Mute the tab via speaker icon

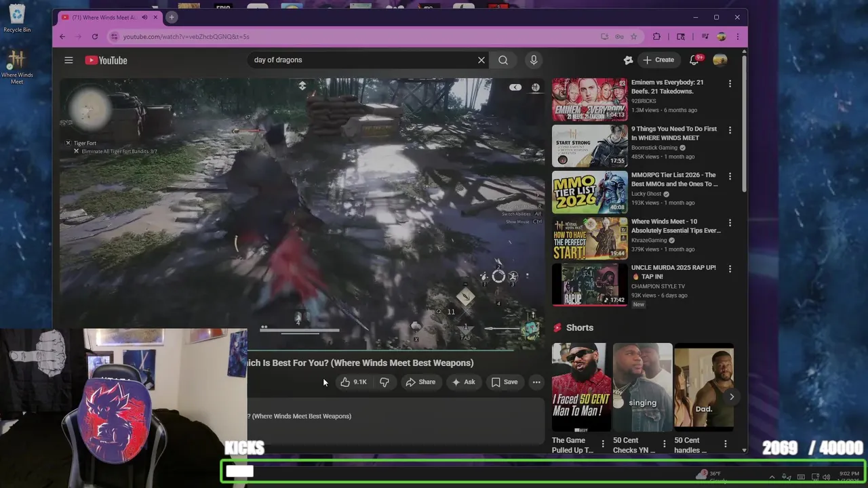point(144,17)
